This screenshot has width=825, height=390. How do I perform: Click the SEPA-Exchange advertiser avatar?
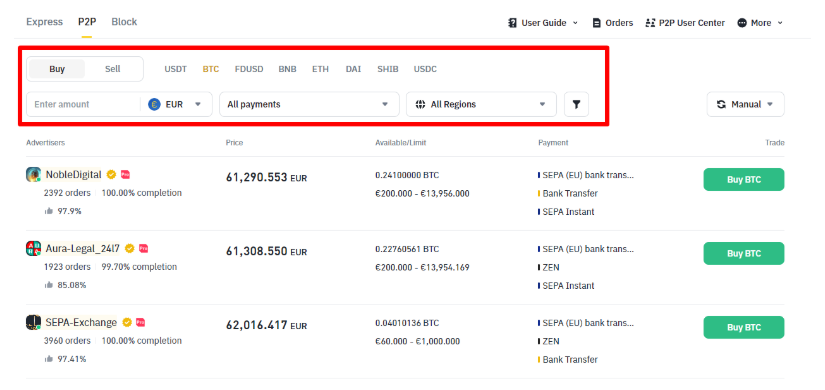33,322
